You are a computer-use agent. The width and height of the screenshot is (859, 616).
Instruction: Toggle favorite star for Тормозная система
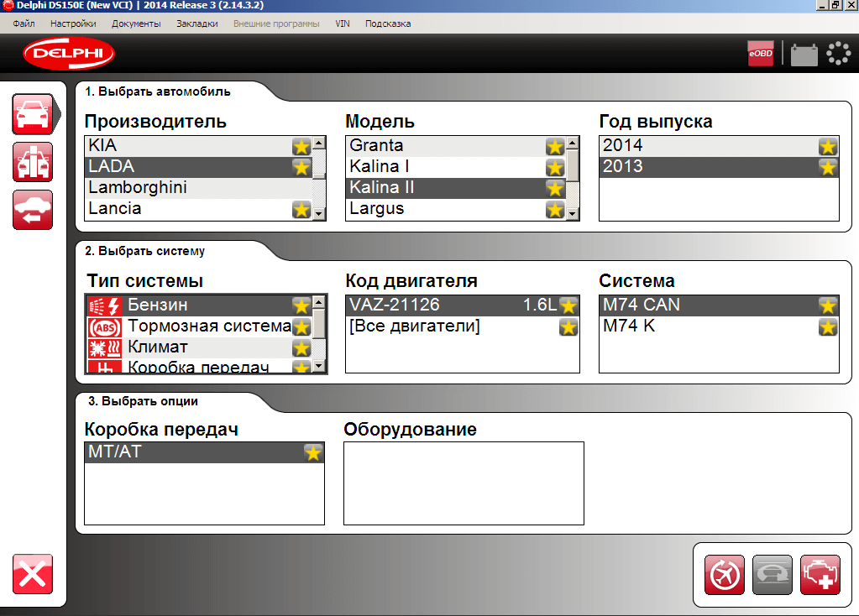(x=301, y=327)
